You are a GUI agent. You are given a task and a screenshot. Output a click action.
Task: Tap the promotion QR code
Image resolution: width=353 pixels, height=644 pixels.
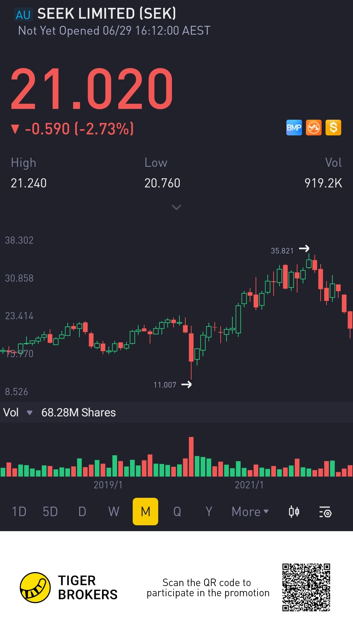click(x=306, y=587)
